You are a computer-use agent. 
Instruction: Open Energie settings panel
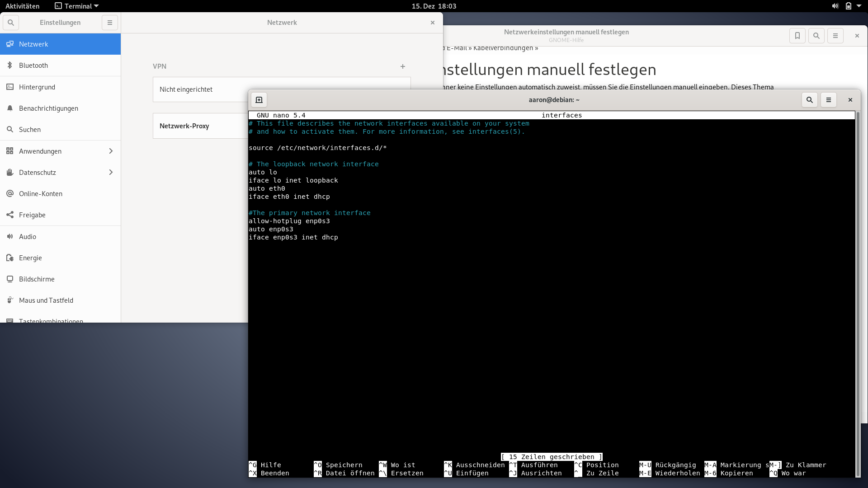[60, 258]
